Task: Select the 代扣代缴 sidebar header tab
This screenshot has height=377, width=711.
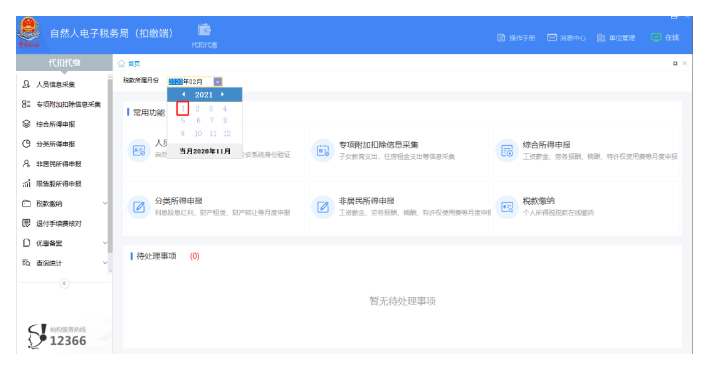Action: pyautogui.click(x=64, y=63)
